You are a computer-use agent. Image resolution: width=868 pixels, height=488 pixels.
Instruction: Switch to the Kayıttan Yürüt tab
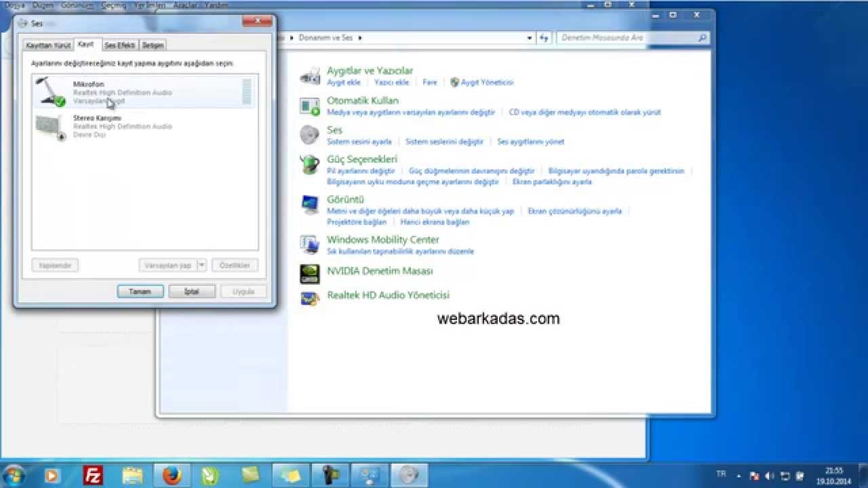tap(48, 45)
